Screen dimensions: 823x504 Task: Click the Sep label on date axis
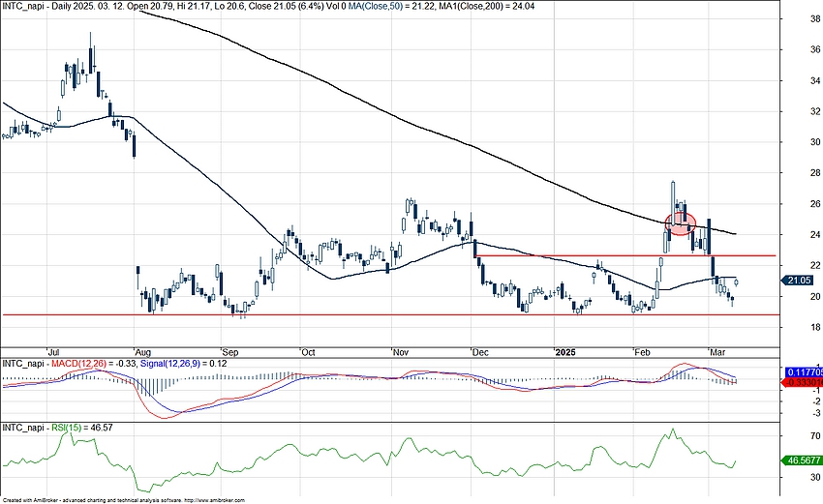230,352
